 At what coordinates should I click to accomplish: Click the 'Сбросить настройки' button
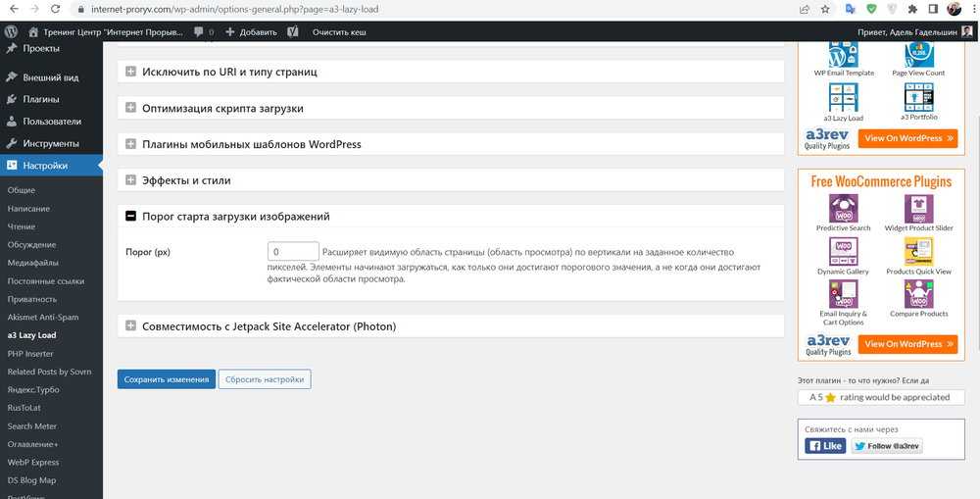[x=264, y=379]
